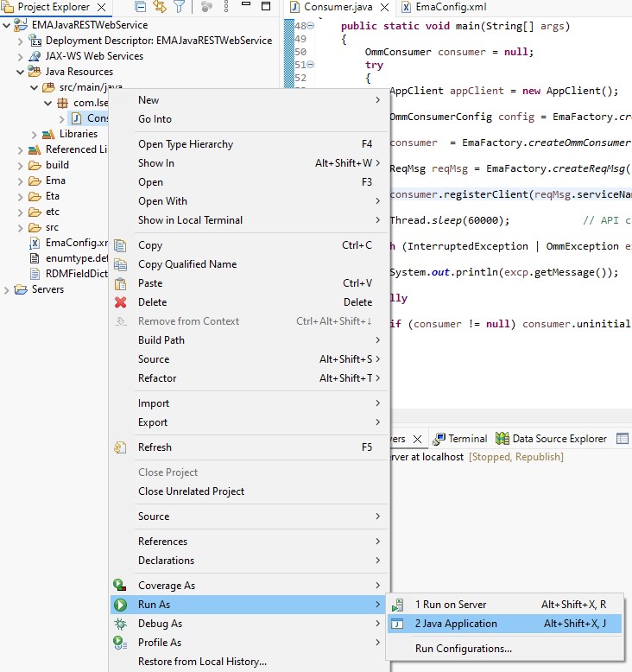
Task: Open View Menu three-dots icon
Action: 226,6
